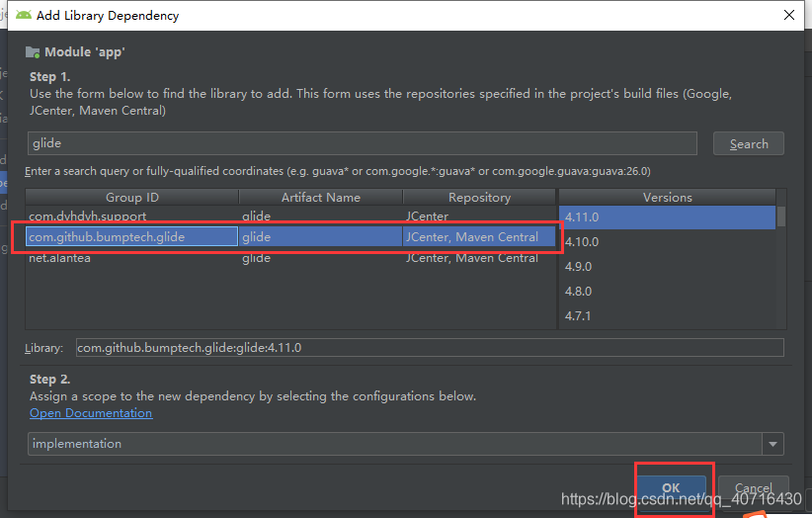Choose version 4.8.0

pyautogui.click(x=667, y=291)
